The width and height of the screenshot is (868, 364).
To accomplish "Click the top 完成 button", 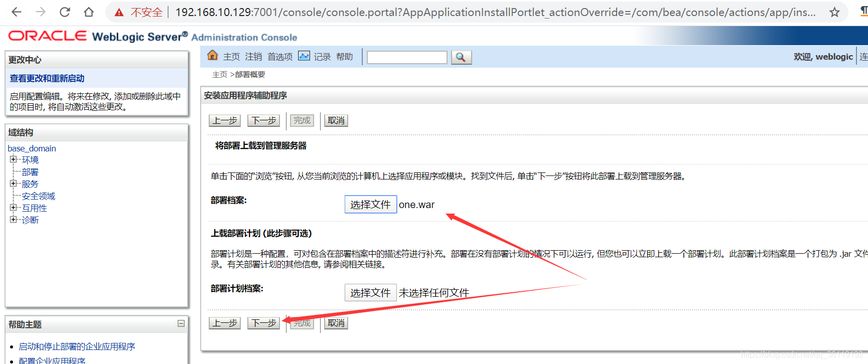I will [302, 120].
